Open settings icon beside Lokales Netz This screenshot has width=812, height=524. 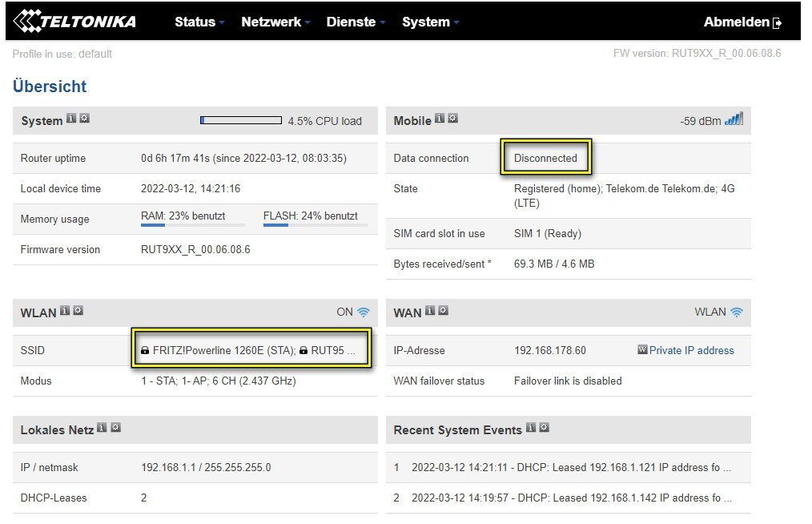point(115,428)
